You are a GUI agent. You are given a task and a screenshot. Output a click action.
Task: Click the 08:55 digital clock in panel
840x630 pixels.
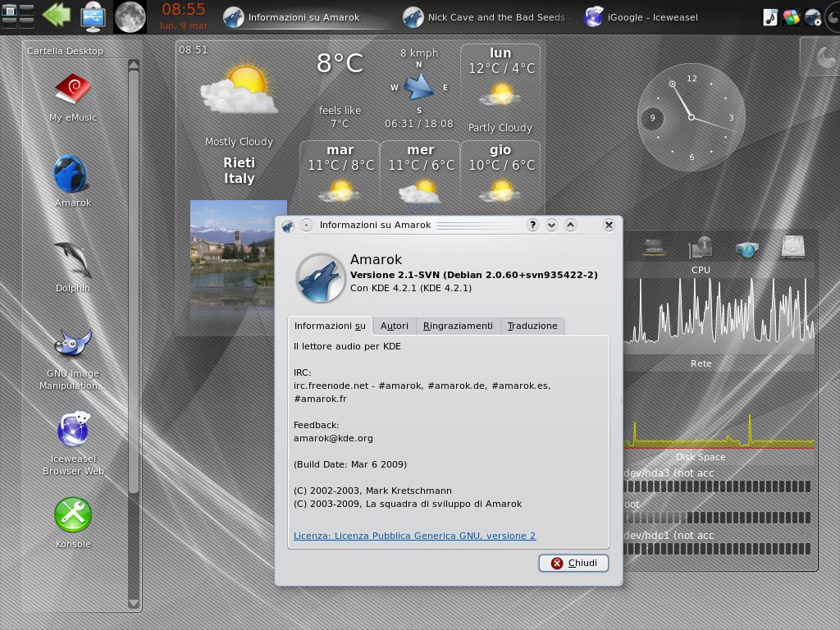click(x=183, y=9)
